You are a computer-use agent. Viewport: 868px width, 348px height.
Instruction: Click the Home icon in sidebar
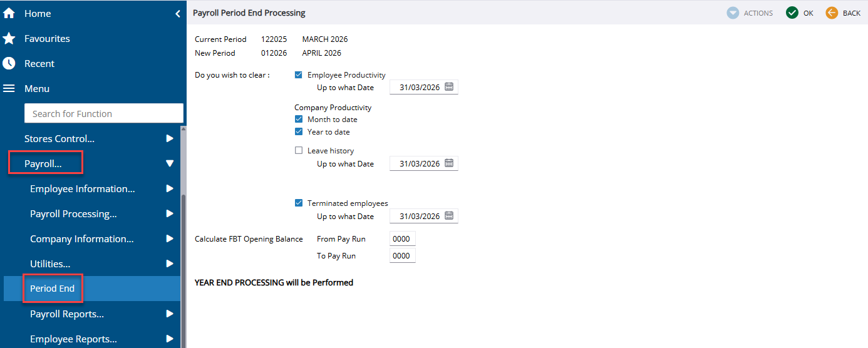pos(9,13)
